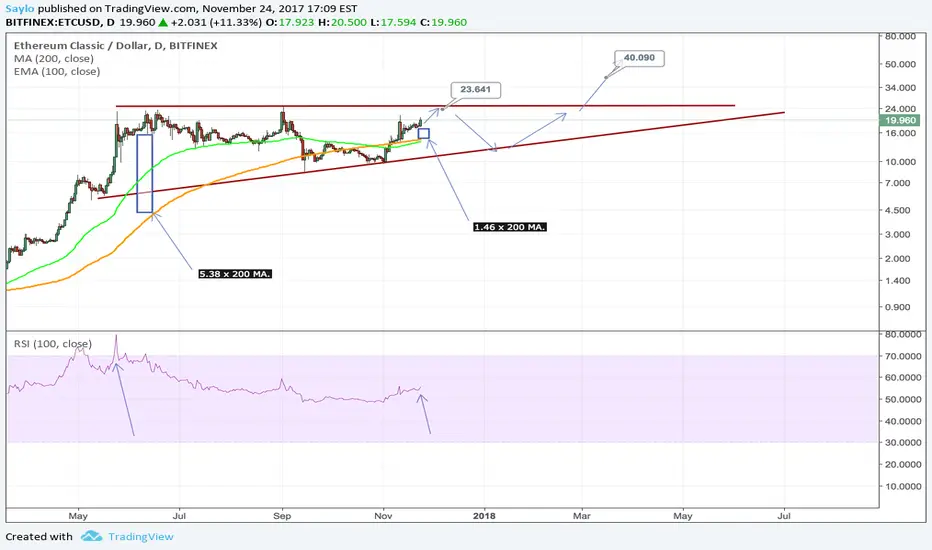Click the Nov label on the time axis
Viewport: 932px width, 550px height.
pyautogui.click(x=383, y=516)
